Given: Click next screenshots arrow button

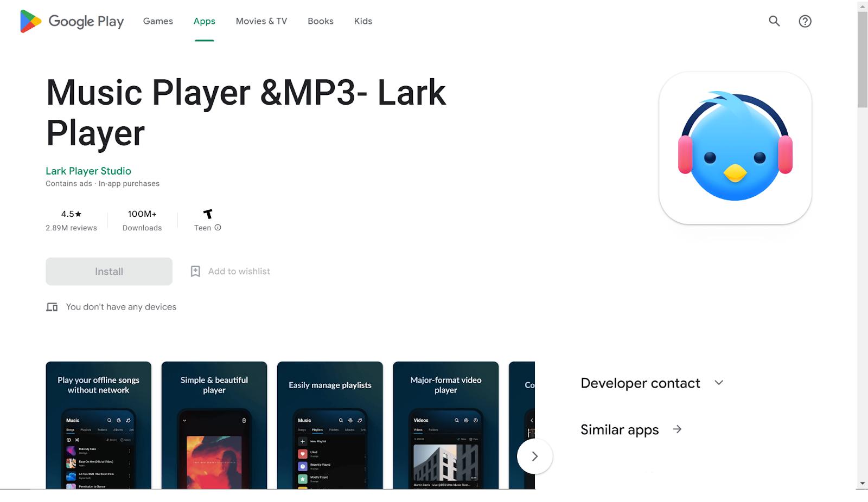Looking at the screenshot, I should click(535, 456).
